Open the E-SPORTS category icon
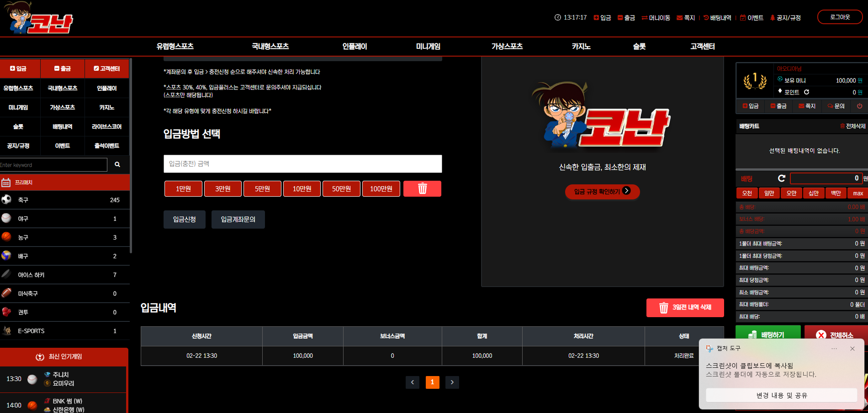Image resolution: width=868 pixels, height=413 pixels. coord(6,331)
